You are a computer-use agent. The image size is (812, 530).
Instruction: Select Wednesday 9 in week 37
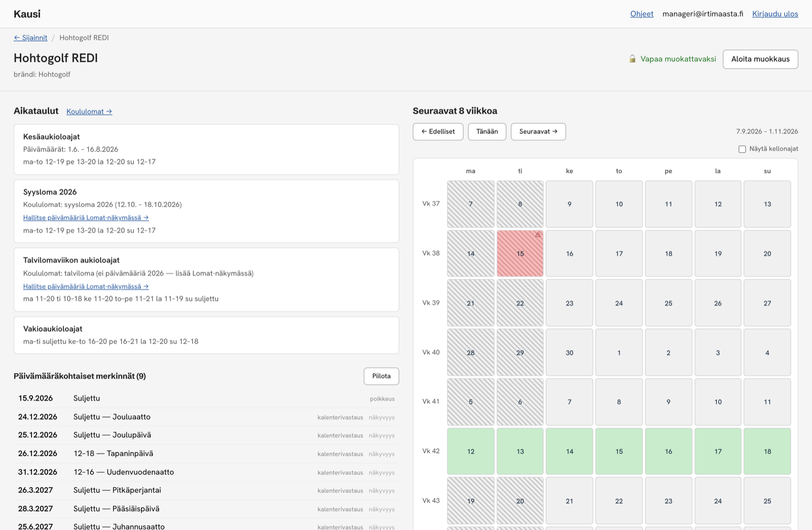click(x=569, y=204)
